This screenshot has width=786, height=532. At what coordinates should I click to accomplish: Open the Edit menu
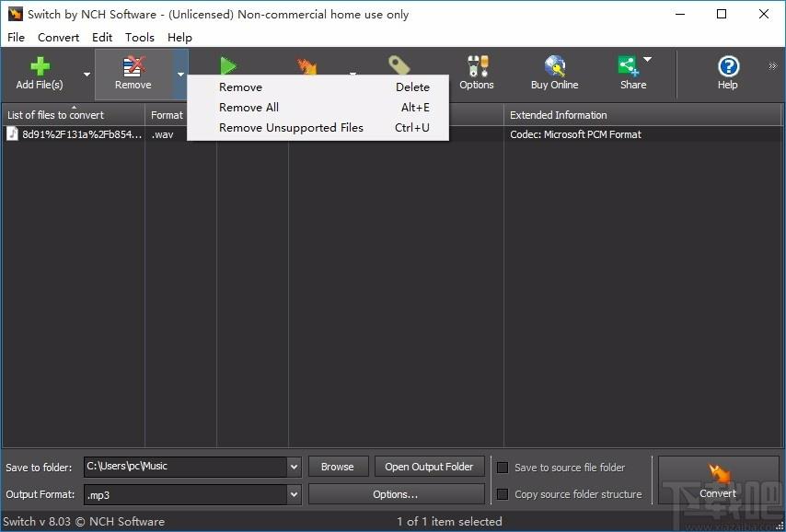[102, 38]
